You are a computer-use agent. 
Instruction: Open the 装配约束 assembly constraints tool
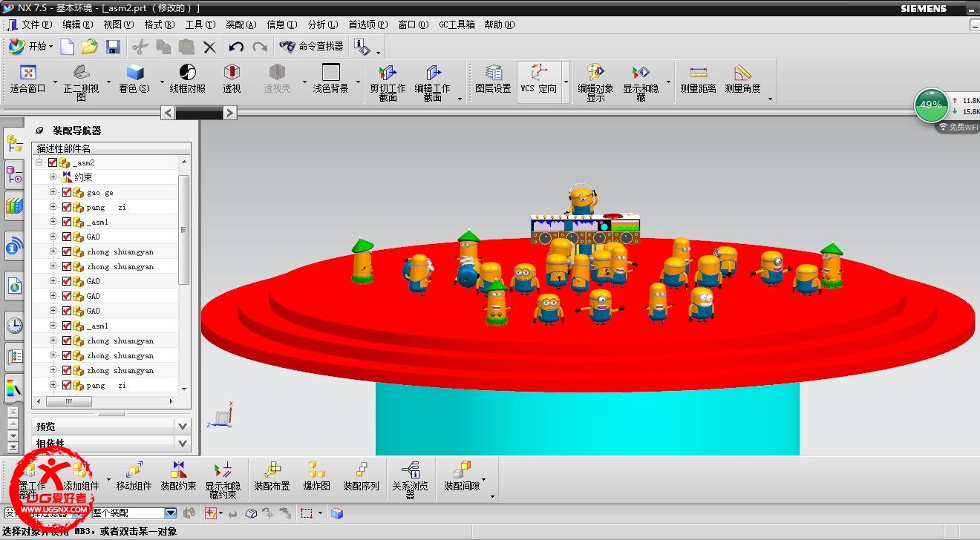pos(178,476)
